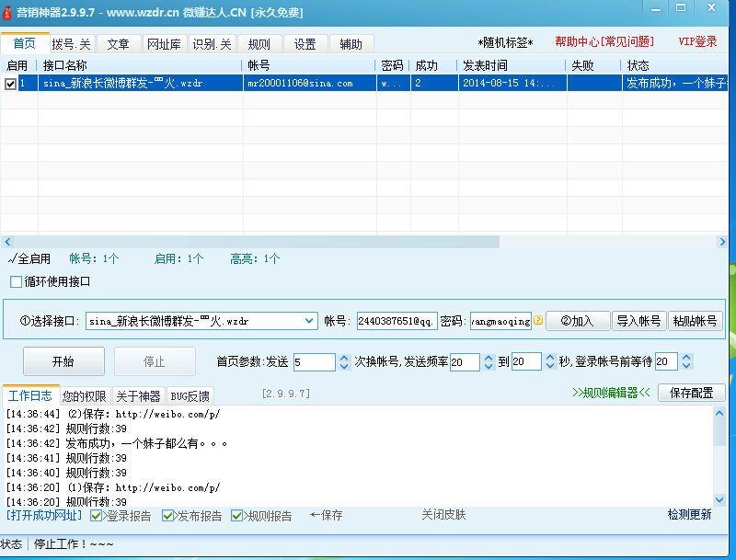
Task: Click the stepper arrows for minimum 发送频率 value
Action: click(489, 362)
